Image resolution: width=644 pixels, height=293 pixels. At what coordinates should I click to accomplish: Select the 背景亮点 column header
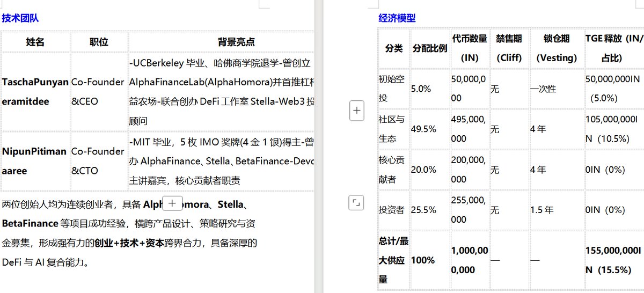click(221, 42)
